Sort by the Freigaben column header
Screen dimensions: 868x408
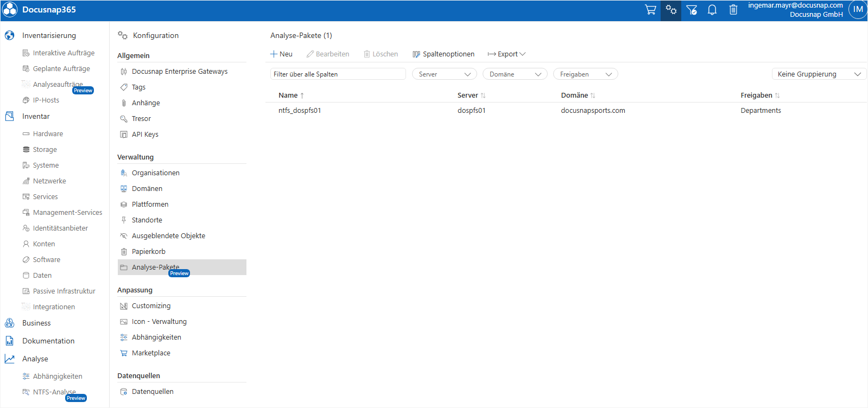pyautogui.click(x=760, y=95)
